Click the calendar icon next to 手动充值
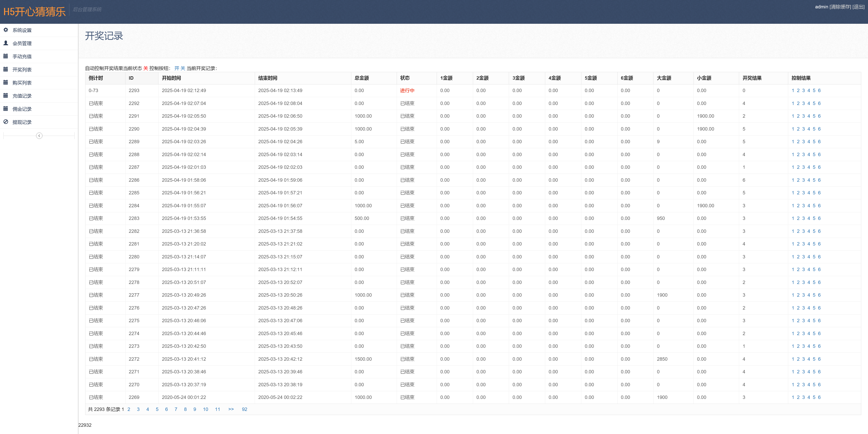868x434 pixels. pos(6,56)
